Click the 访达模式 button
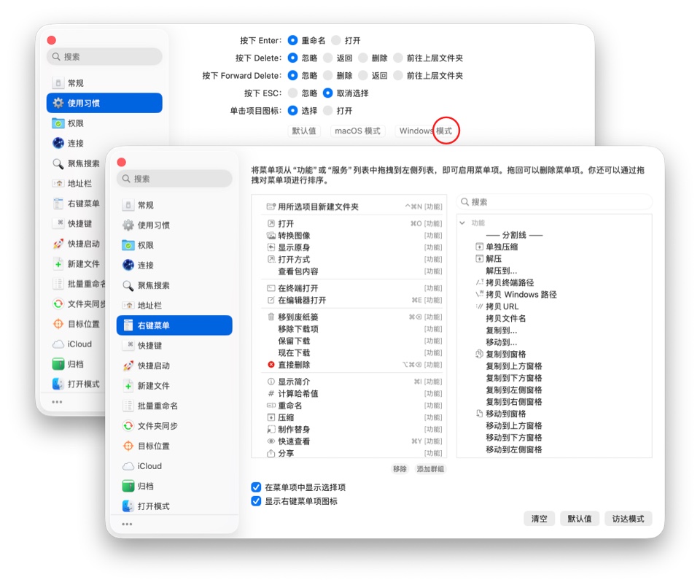The height and width of the screenshot is (588, 700). pos(628,518)
